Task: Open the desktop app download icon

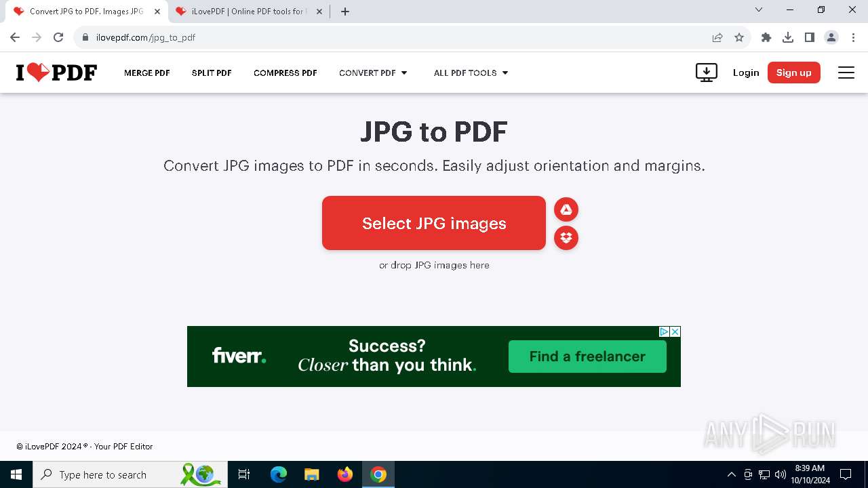Action: tap(707, 73)
